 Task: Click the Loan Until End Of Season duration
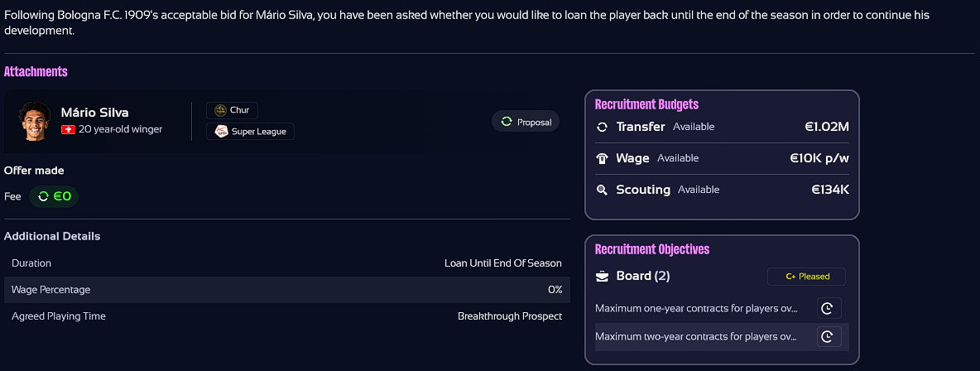[502, 263]
